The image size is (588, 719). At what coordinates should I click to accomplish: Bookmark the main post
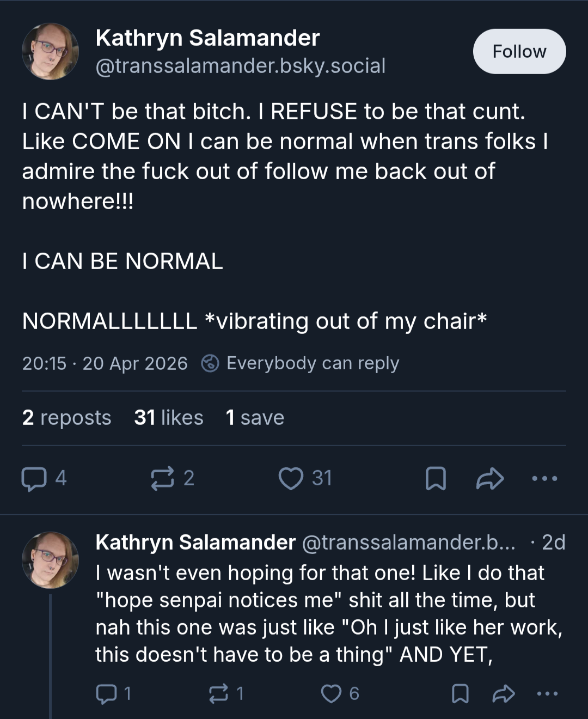435,479
